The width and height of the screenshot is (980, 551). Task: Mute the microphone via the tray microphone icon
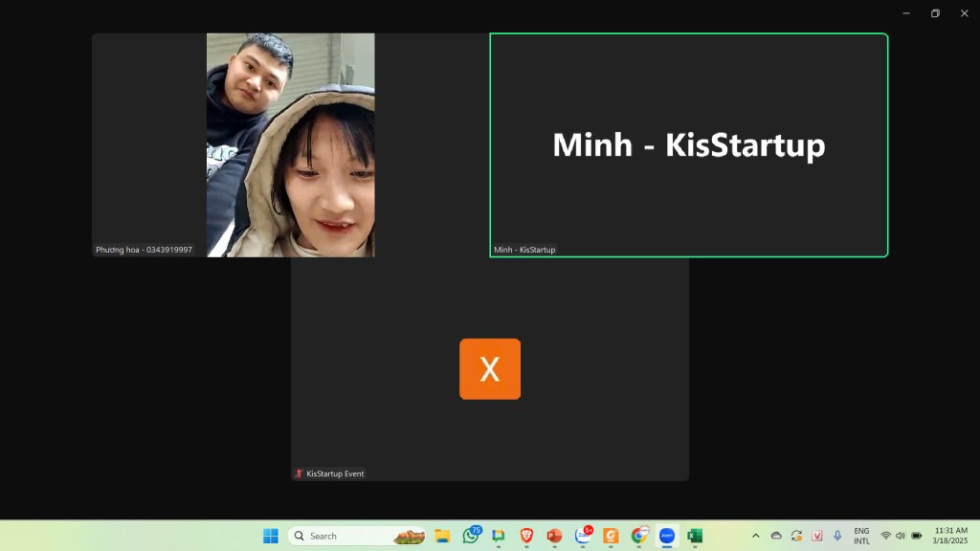(837, 536)
